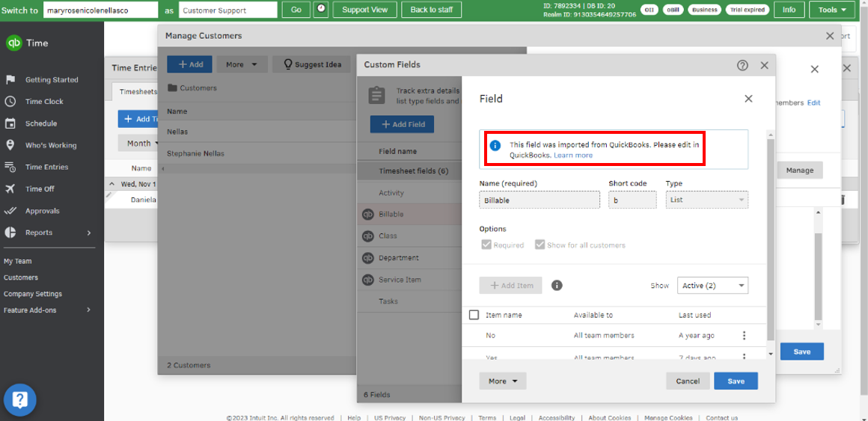Expand the Reports submenu arrow
The width and height of the screenshot is (868, 421).
(x=88, y=233)
